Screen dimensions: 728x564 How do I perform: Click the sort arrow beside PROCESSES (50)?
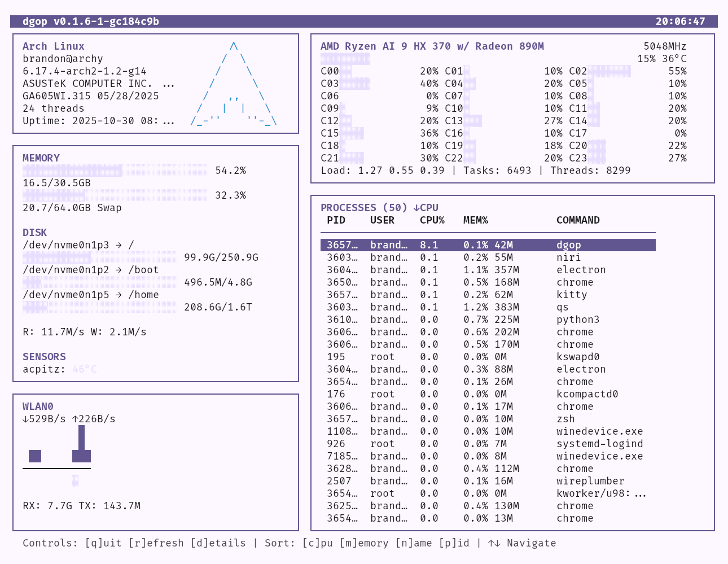click(x=416, y=208)
